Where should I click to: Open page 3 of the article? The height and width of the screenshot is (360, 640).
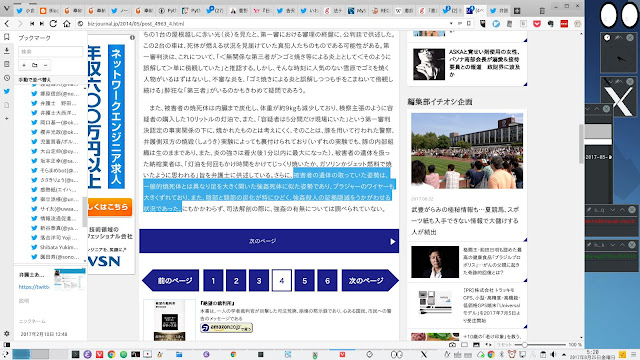tap(259, 280)
